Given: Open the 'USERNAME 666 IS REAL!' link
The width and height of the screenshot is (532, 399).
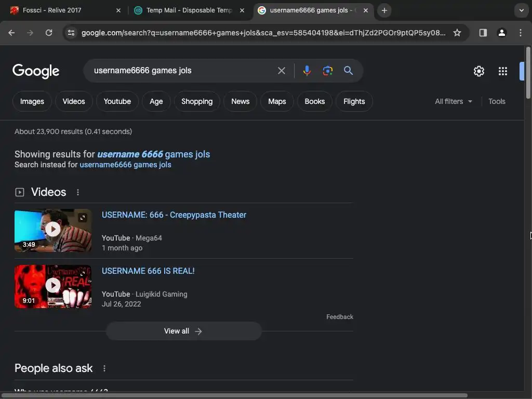Looking at the screenshot, I should click(148, 271).
